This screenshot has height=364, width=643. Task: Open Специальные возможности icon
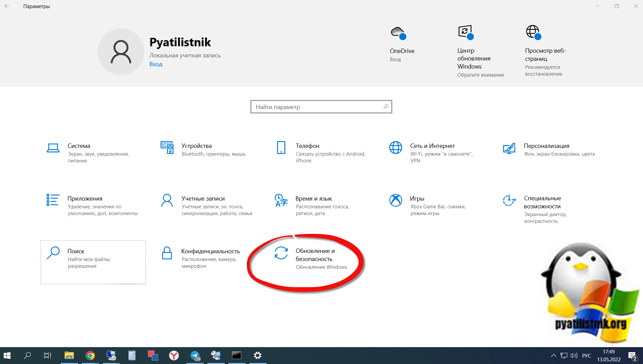pos(509,200)
